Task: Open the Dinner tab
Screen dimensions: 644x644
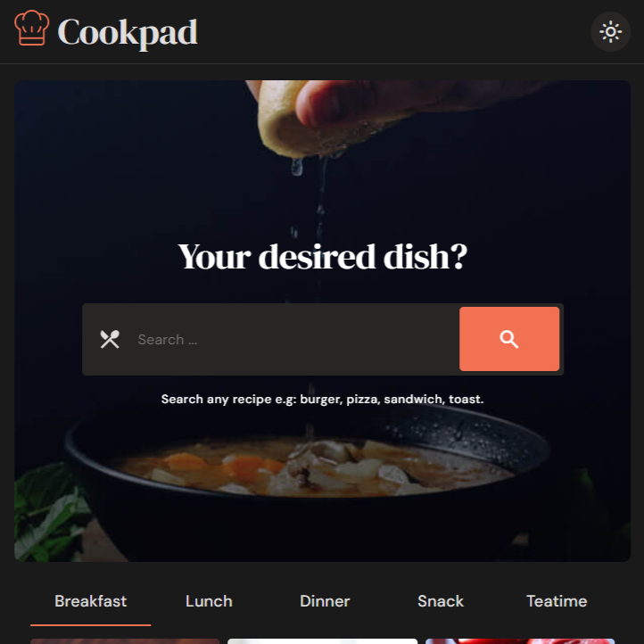Action: pos(325,601)
